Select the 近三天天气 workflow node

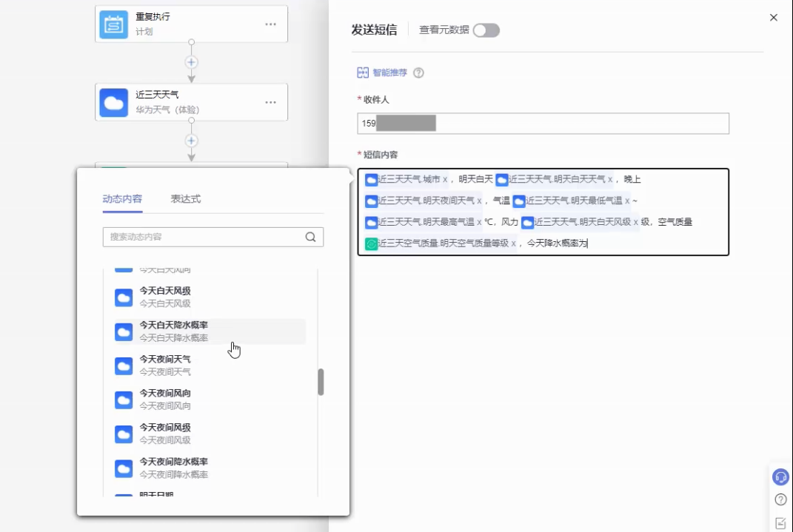click(191, 102)
